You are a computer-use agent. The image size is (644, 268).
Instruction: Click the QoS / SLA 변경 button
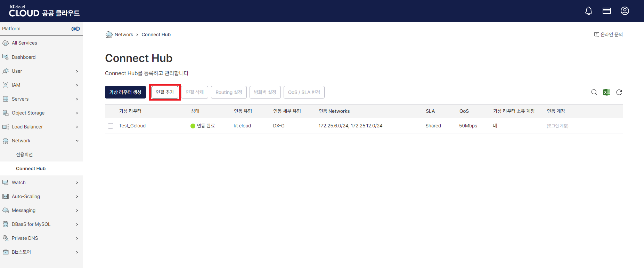coord(304,92)
